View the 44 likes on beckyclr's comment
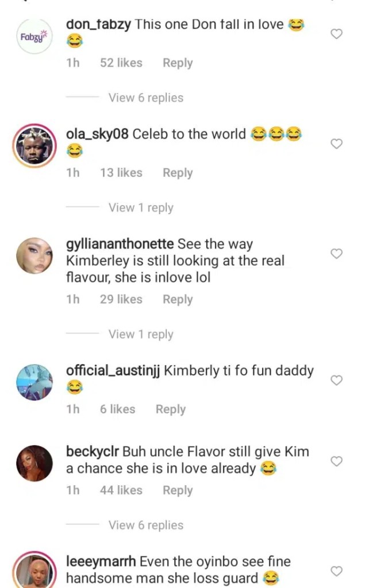Image resolution: width=365 pixels, height=588 pixels. click(x=121, y=490)
